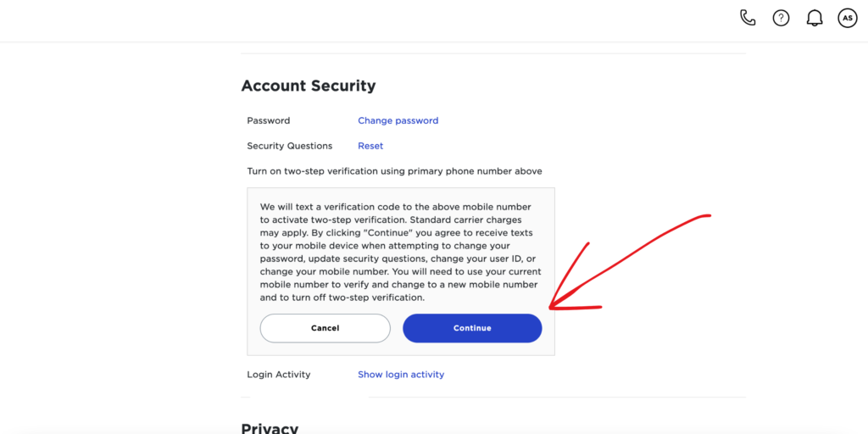
Task: Open the AS account avatar menu
Action: 847,18
